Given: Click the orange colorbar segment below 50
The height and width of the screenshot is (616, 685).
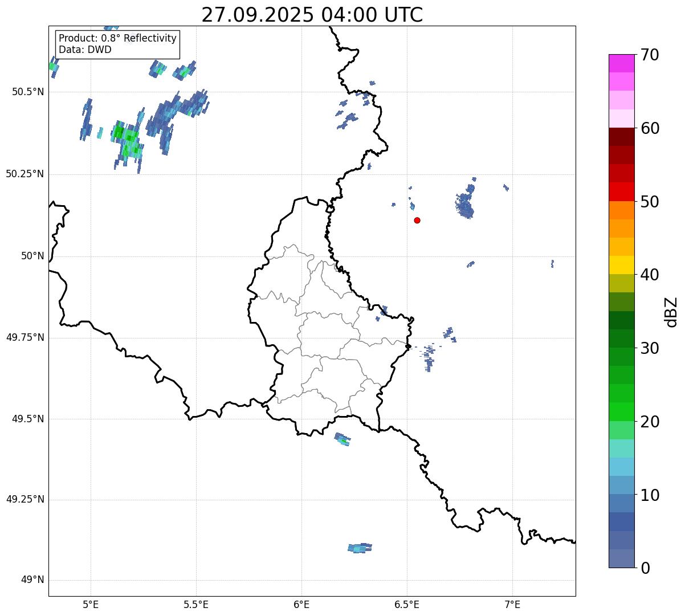Looking at the screenshot, I should pyautogui.click(x=621, y=210).
